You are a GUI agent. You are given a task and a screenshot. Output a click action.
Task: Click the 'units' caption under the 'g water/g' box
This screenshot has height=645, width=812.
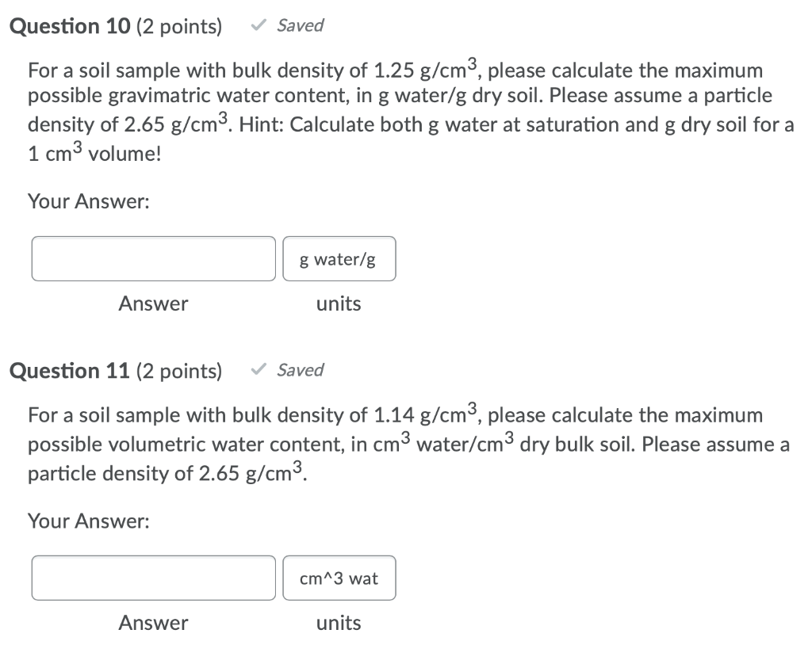339,303
